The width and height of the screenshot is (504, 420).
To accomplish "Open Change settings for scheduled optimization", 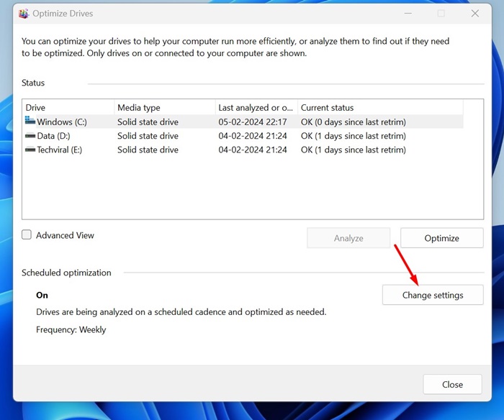I will (432, 295).
